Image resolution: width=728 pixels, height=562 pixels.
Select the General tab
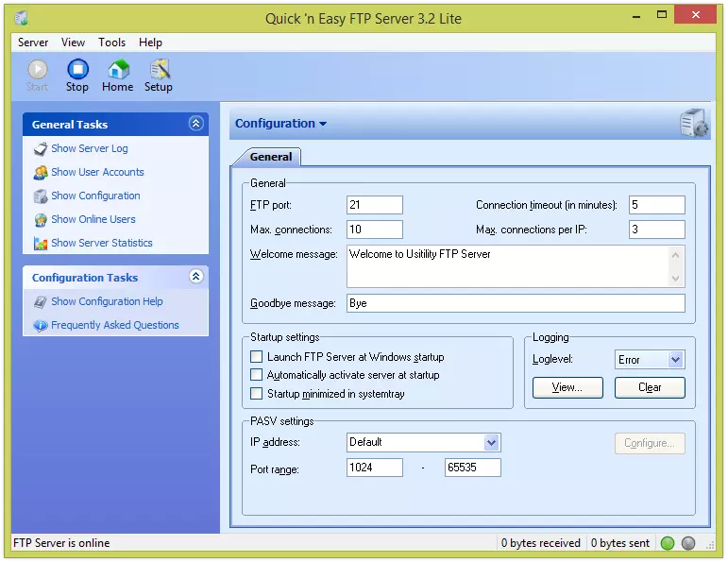tap(270, 157)
